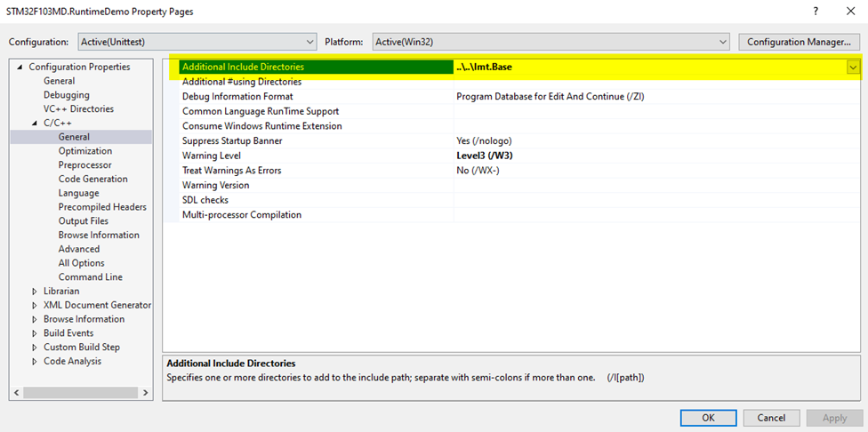Select Consume Windows Runtime Extension property
The width and height of the screenshot is (868, 432).
click(317, 126)
